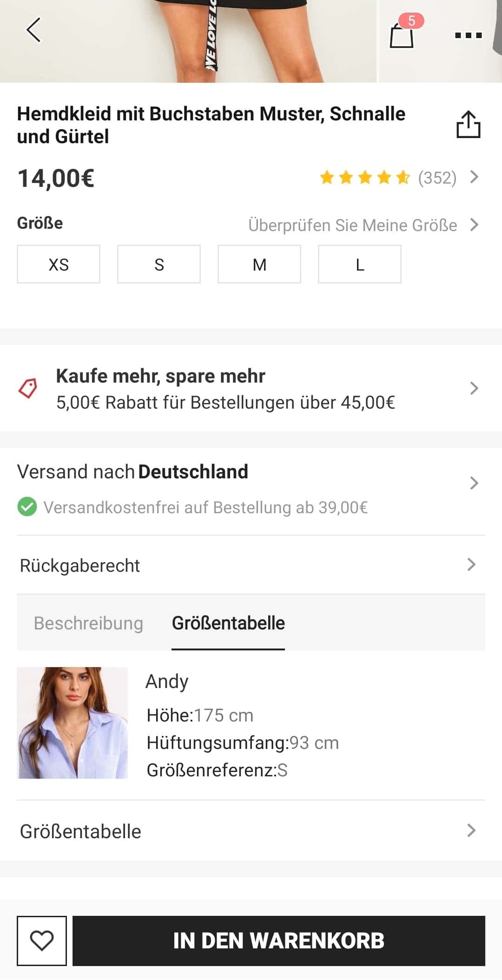Choose size M option
This screenshot has width=502, height=980.
[x=259, y=264]
